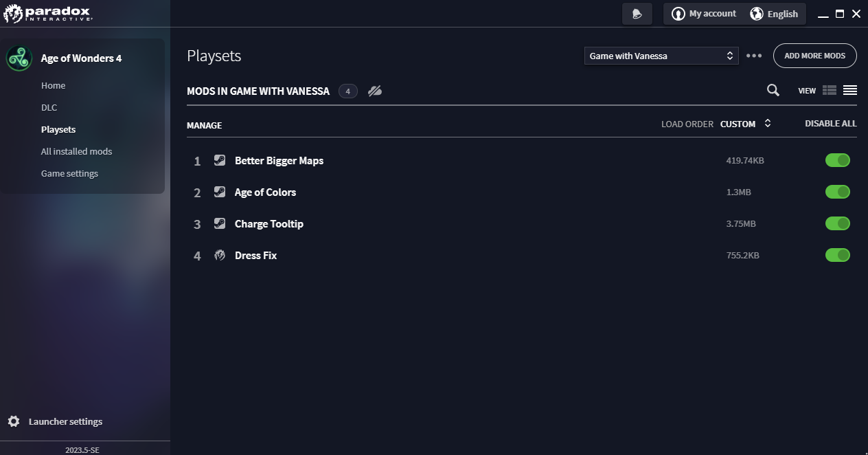This screenshot has height=455, width=868.
Task: Click the Launcher settings gear icon
Action: pyautogui.click(x=14, y=421)
